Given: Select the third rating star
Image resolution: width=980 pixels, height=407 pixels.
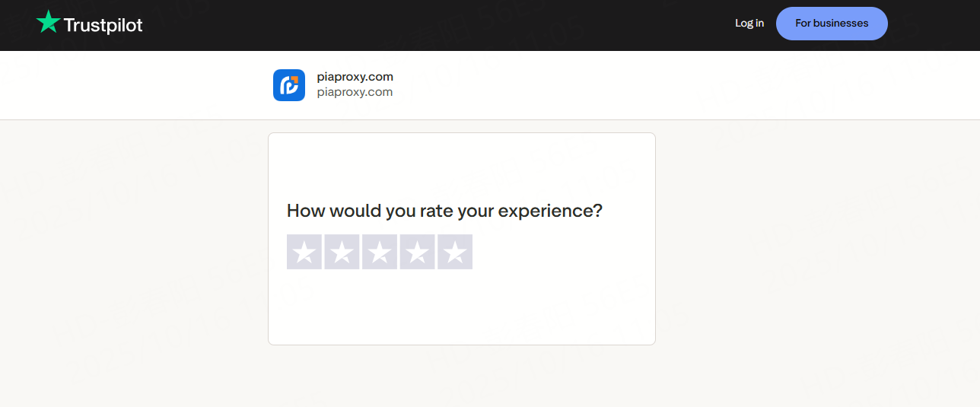Looking at the screenshot, I should [x=380, y=252].
